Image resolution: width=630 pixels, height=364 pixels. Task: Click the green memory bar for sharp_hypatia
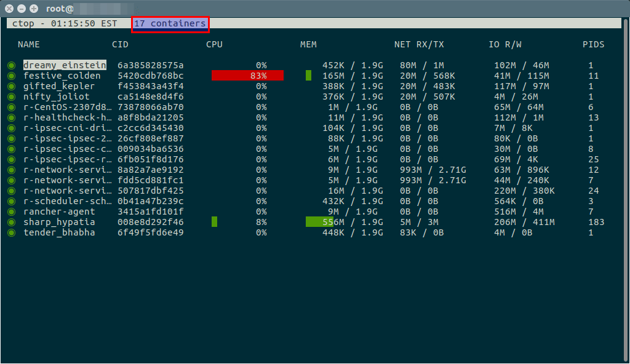(319, 222)
